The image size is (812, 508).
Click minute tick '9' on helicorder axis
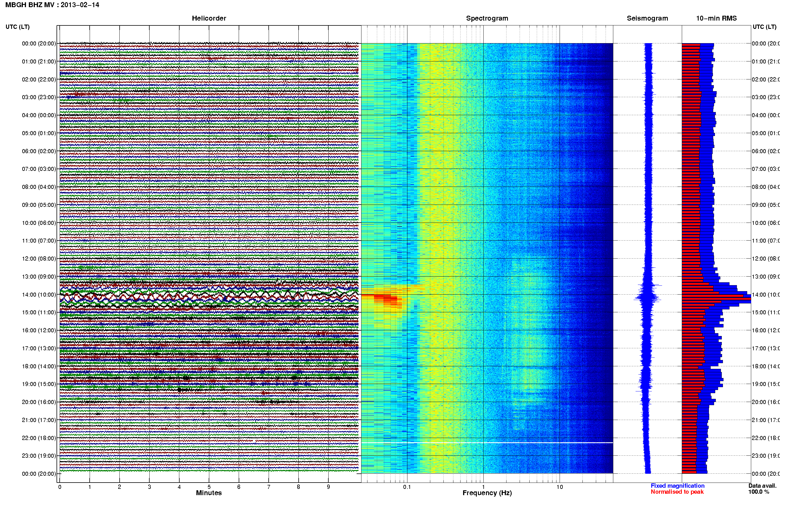(328, 487)
